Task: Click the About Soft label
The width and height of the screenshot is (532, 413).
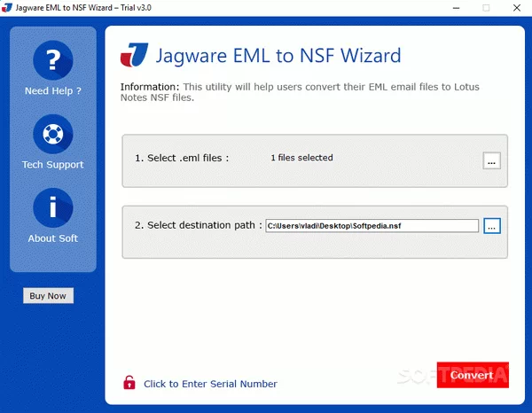Action: click(53, 238)
